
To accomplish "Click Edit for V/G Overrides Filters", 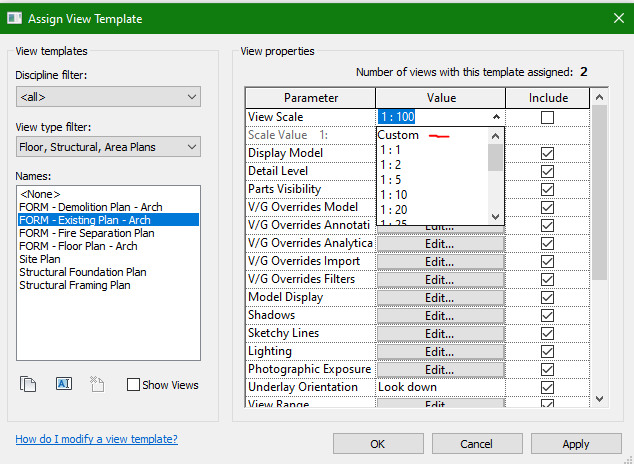I will click(x=440, y=280).
